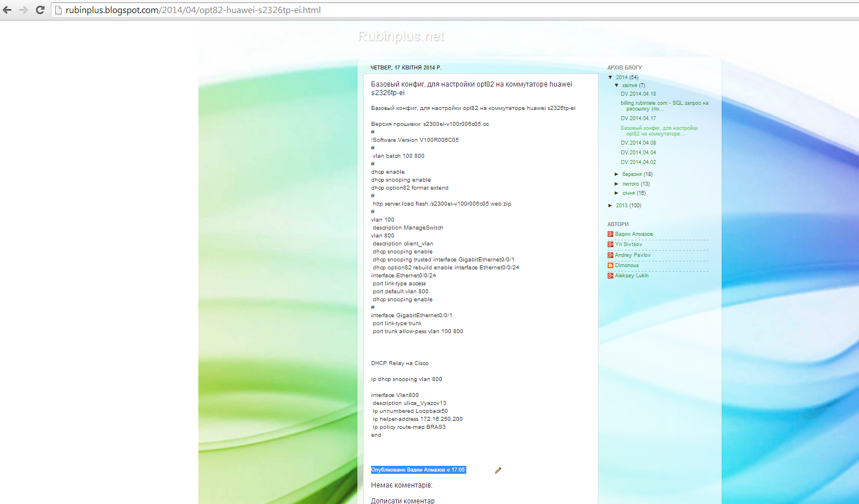
Task: Click Дописати коментар link
Action: (x=402, y=501)
